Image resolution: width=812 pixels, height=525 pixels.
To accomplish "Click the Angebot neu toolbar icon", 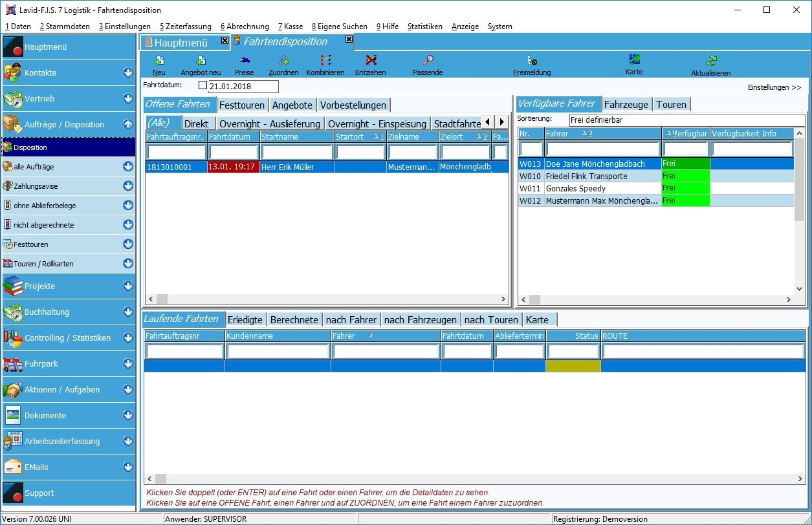I will click(201, 60).
